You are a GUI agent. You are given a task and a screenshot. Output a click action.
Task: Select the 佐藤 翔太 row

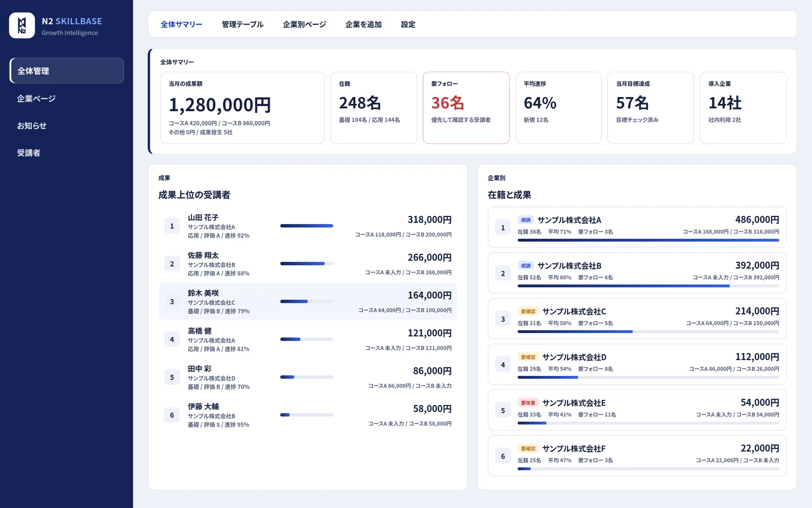tap(308, 264)
